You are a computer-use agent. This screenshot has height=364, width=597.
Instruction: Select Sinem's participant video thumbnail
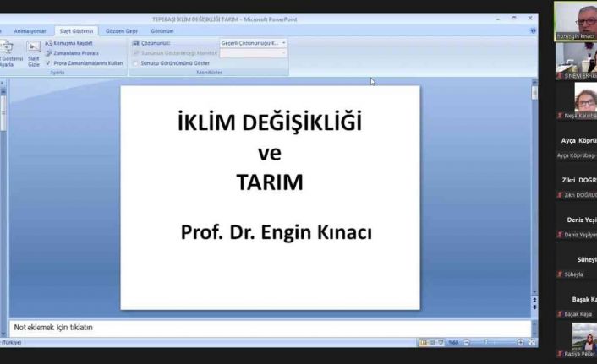pos(576,61)
